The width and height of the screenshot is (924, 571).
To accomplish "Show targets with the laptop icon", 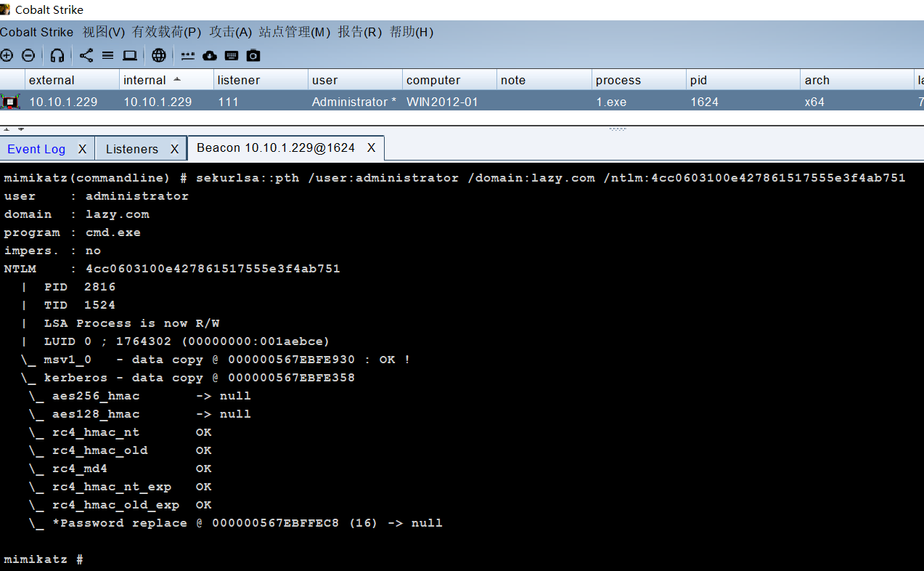I will coord(130,55).
